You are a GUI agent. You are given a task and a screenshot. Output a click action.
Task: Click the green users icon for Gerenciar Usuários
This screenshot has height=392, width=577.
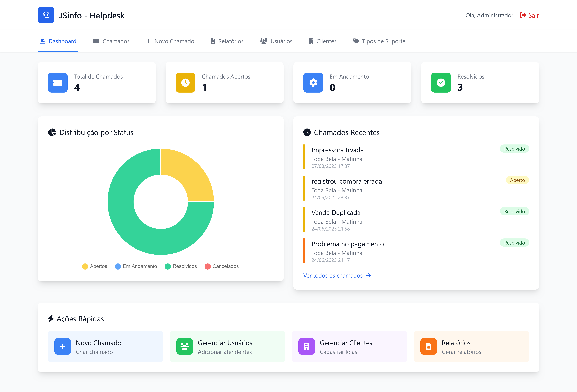184,346
